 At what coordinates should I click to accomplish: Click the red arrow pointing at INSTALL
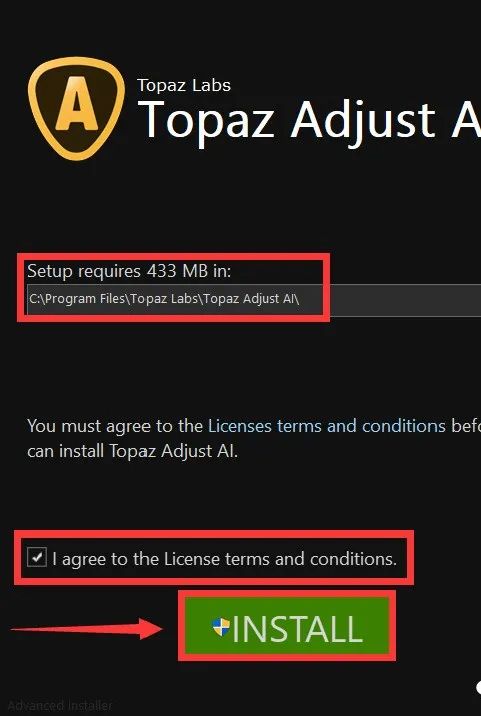86,629
